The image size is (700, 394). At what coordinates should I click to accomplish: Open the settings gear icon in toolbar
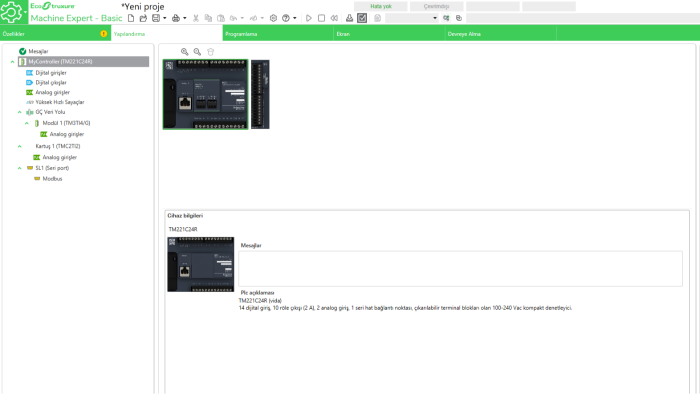[274, 18]
